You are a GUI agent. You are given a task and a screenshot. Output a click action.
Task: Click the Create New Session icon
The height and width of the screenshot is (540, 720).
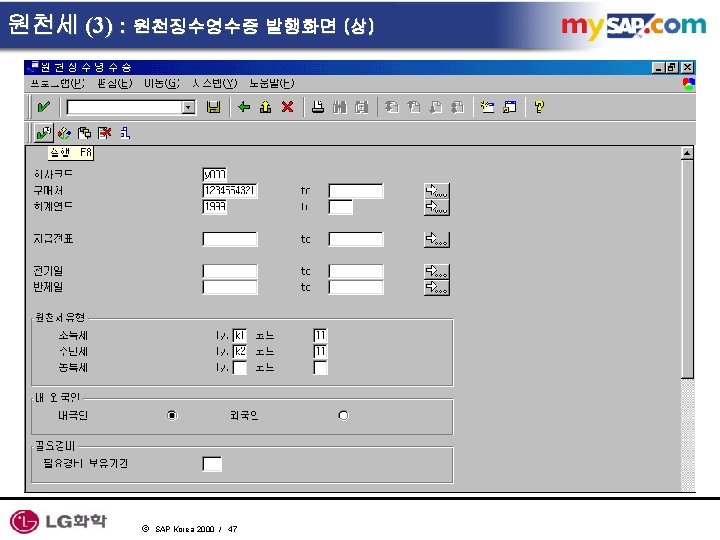point(487,107)
